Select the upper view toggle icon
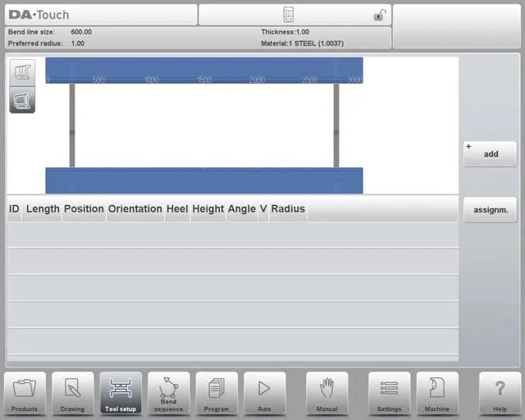The width and height of the screenshot is (525, 420). pos(22,73)
